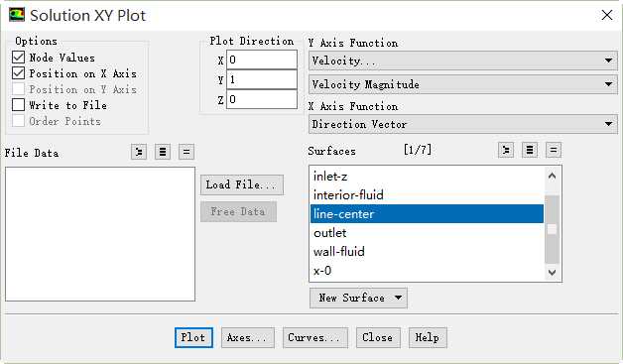This screenshot has width=623, height=364.
Task: Click the File Data toggle tree view icon
Action: (139, 152)
